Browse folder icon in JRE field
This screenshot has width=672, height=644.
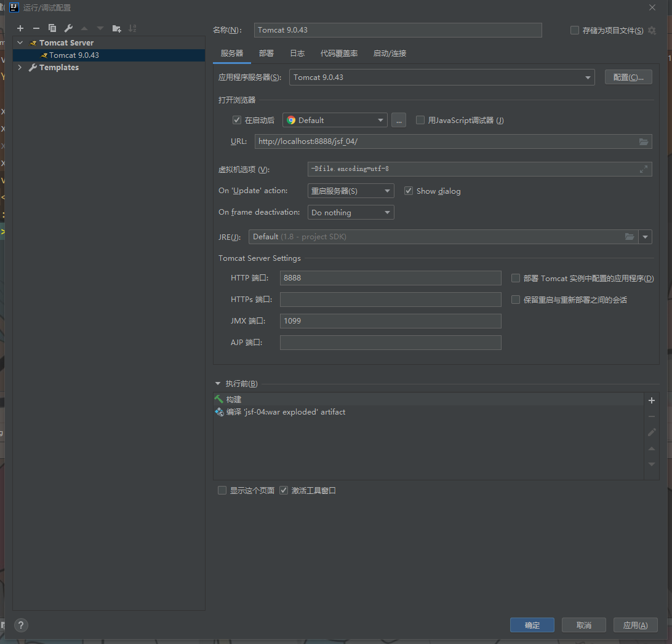pos(629,237)
